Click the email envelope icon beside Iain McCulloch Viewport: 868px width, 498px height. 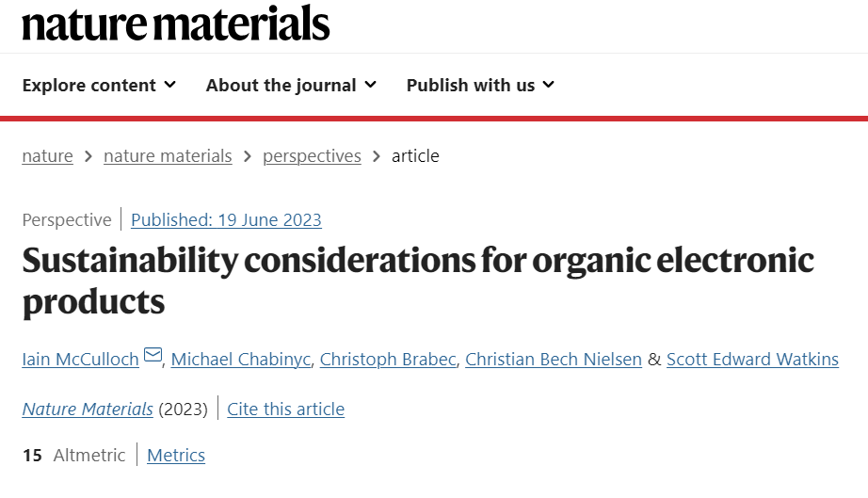pyautogui.click(x=153, y=354)
